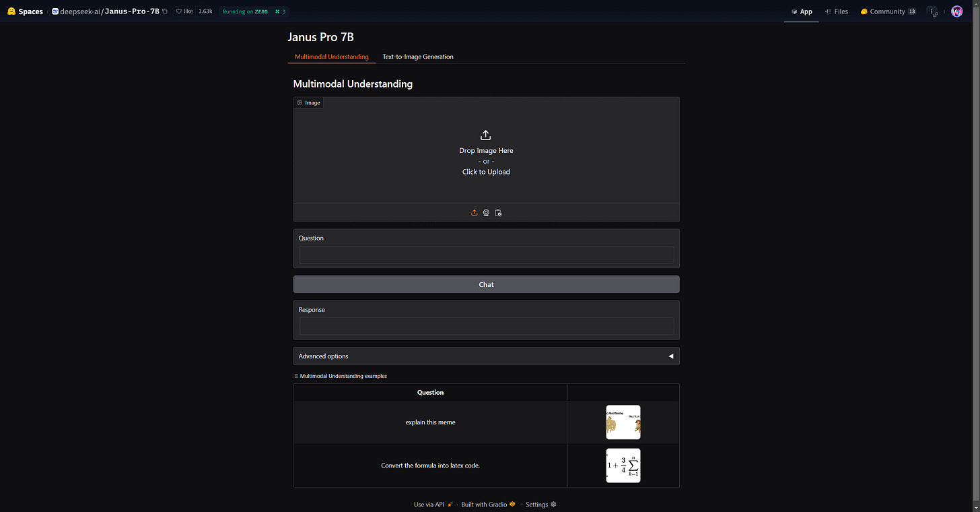This screenshot has height=512, width=980.
Task: Open the three-dot more options menu
Action: 932,11
